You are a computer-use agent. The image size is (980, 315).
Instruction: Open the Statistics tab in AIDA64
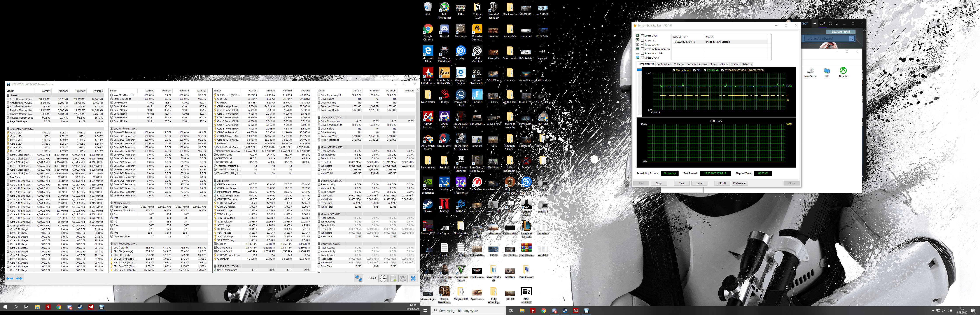(746, 64)
